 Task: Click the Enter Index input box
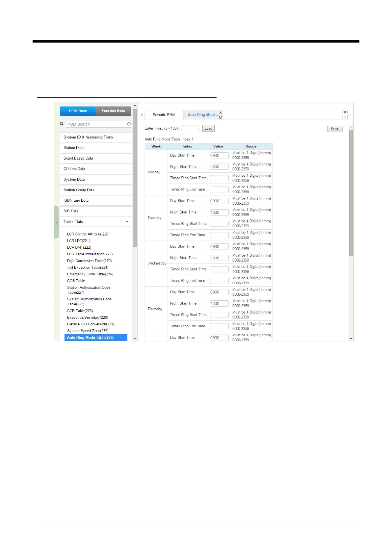coord(190,128)
